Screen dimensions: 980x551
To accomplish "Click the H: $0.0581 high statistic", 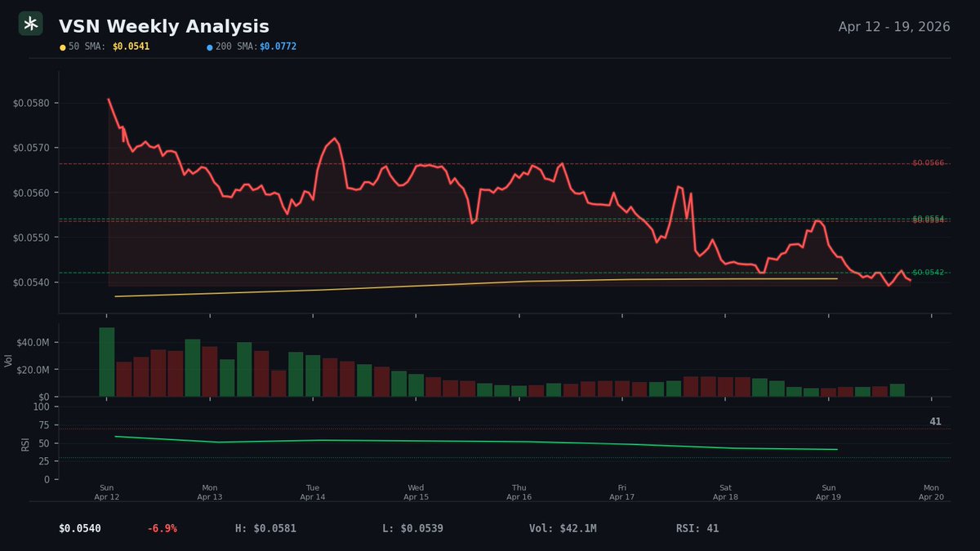I will (265, 528).
